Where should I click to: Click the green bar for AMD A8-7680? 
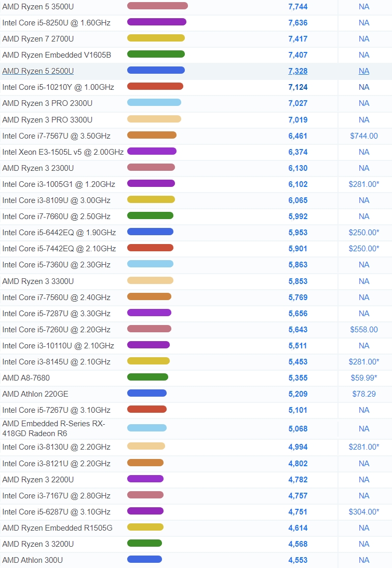pyautogui.click(x=147, y=377)
